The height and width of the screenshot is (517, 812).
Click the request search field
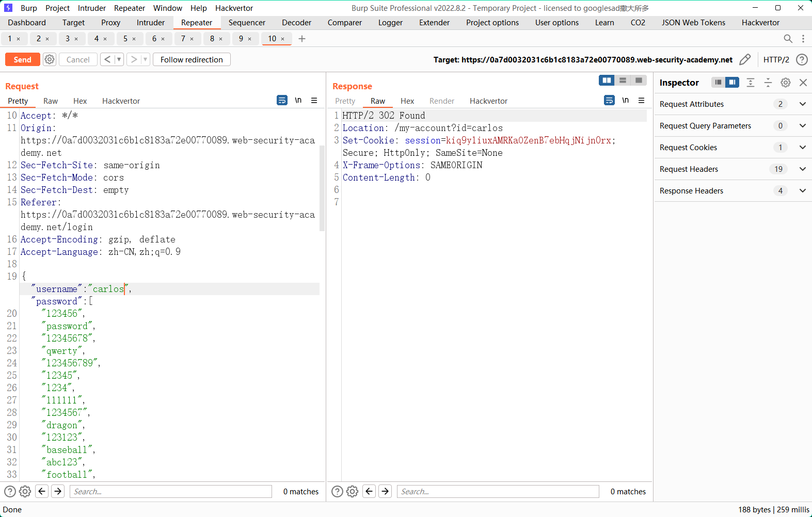coord(171,491)
